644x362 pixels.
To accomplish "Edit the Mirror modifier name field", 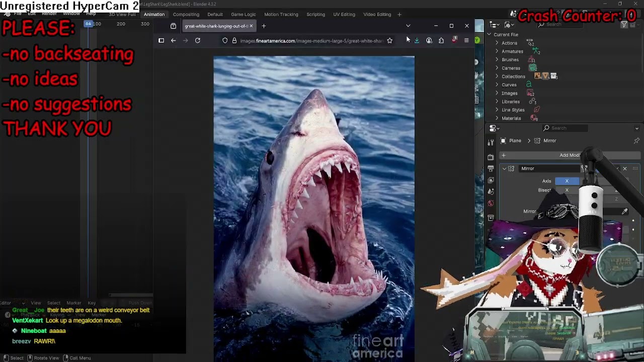I will pos(549,169).
